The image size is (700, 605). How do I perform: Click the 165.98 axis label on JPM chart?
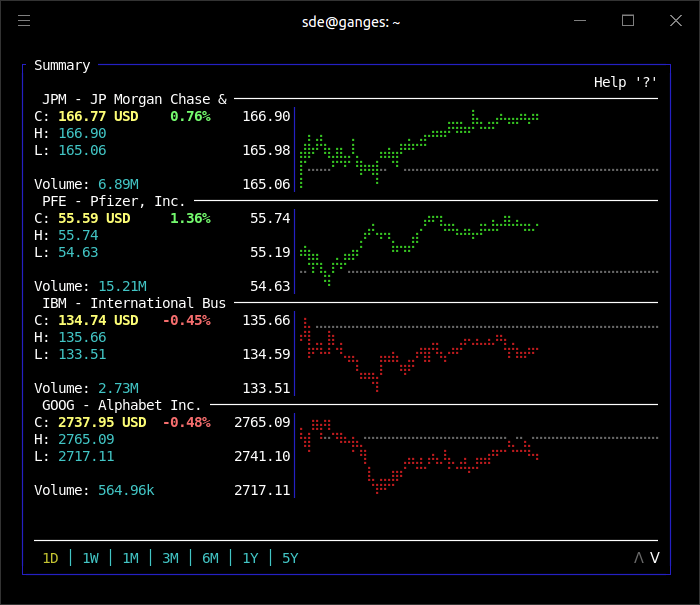[x=266, y=150]
